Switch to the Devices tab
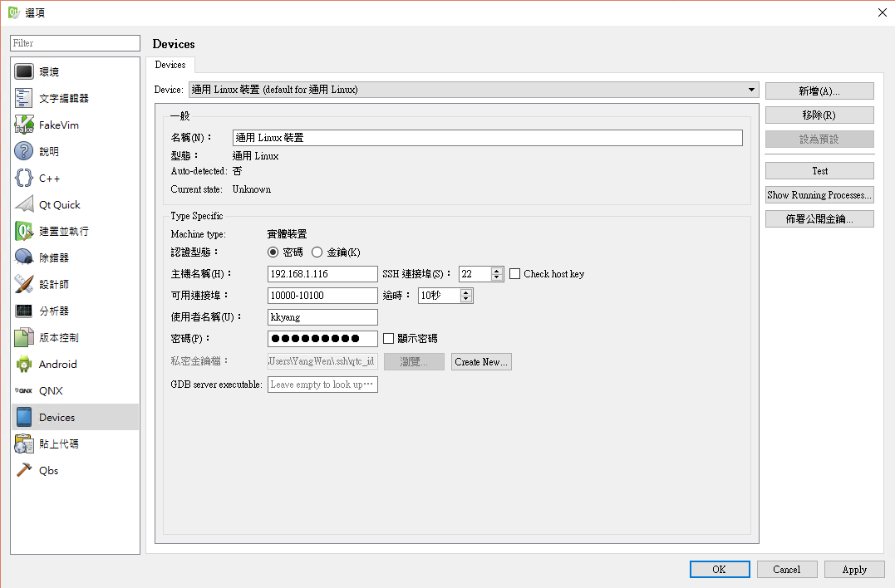 point(170,65)
